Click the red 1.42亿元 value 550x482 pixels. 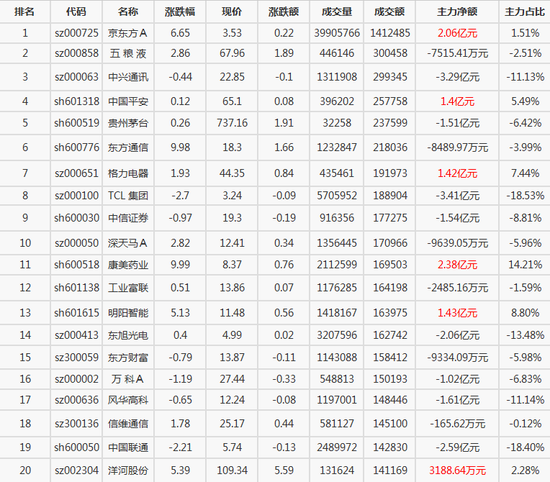457,173
